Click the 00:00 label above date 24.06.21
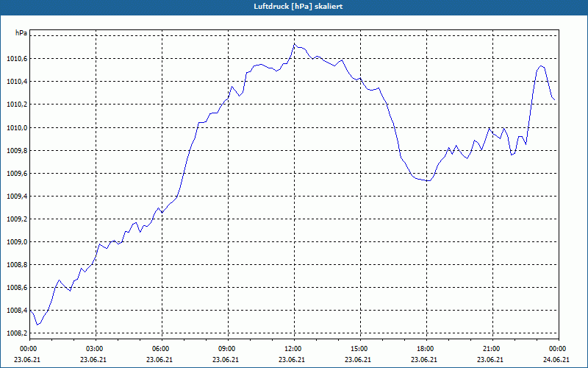Viewport: 588px width, 368px height. pos(559,349)
